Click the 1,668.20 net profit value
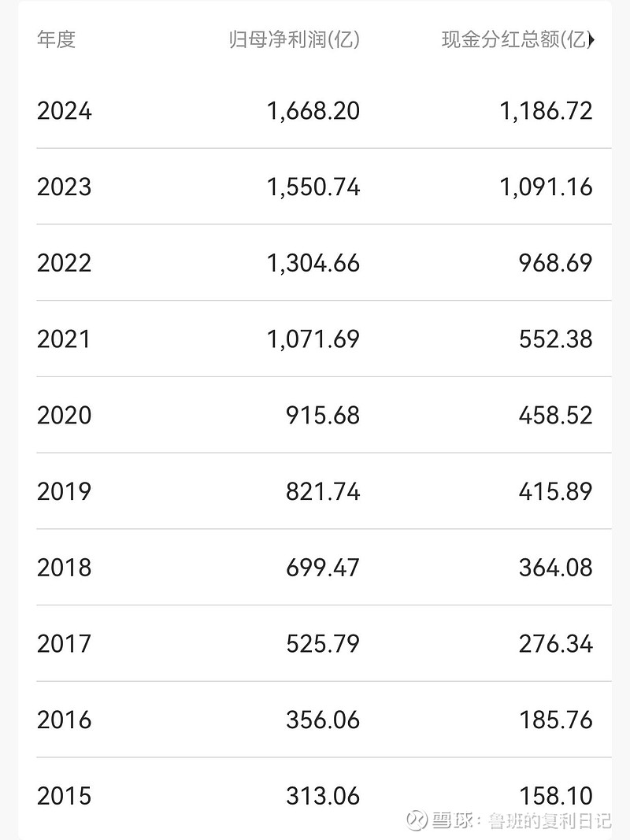 pyautogui.click(x=313, y=111)
